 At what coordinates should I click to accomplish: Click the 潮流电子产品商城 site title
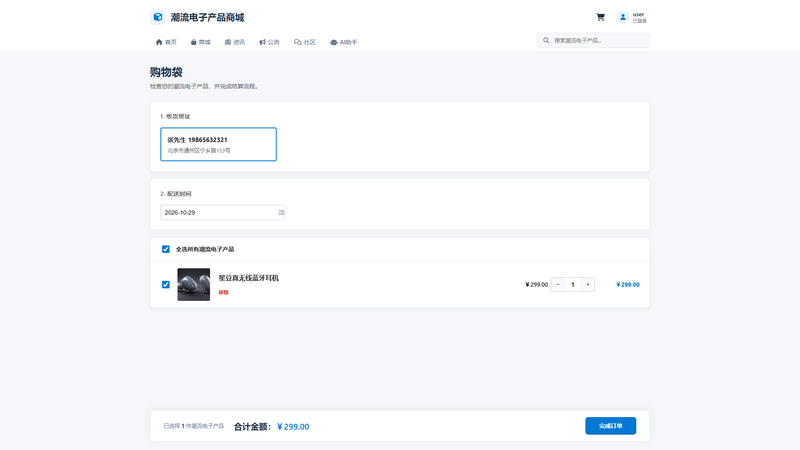(207, 17)
